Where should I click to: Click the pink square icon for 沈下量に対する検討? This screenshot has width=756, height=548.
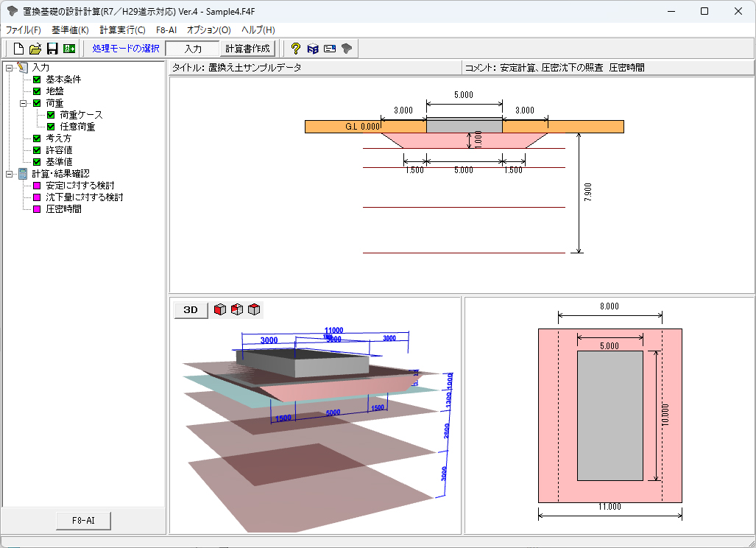(37, 197)
